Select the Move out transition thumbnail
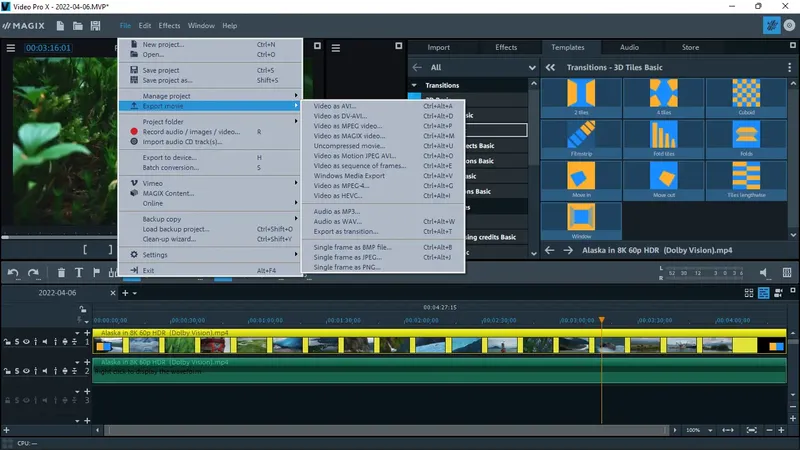Viewport: 800px width, 450px height. [663, 180]
